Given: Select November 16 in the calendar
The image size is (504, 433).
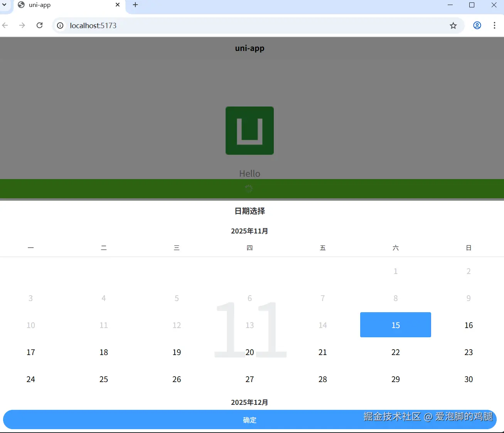Looking at the screenshot, I should point(469,325).
